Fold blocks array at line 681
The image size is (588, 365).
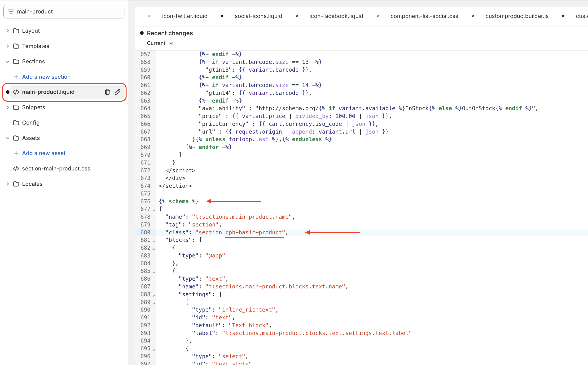(x=154, y=241)
